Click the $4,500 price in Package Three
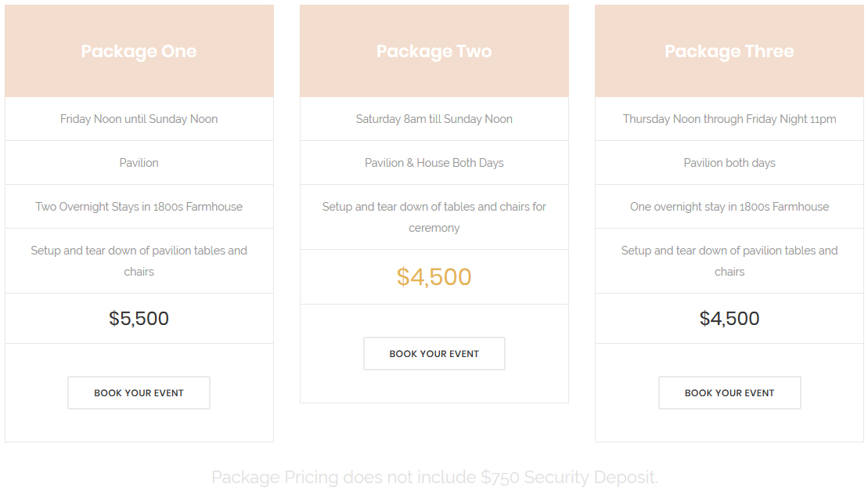 pyautogui.click(x=729, y=318)
